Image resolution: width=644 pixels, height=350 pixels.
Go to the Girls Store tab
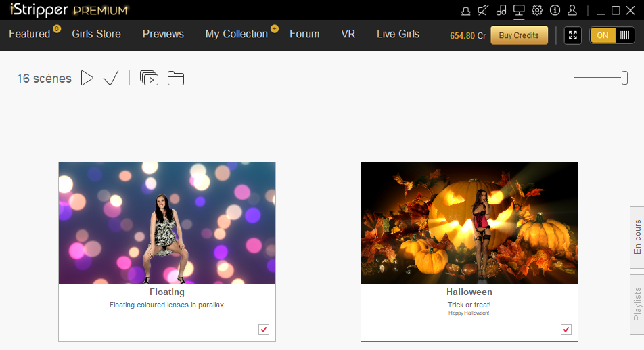click(x=97, y=34)
